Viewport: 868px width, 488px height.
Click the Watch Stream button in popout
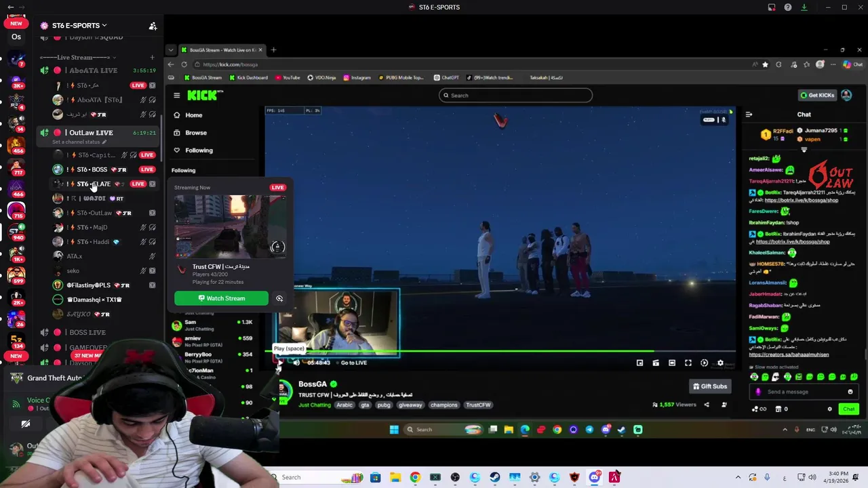pos(221,298)
